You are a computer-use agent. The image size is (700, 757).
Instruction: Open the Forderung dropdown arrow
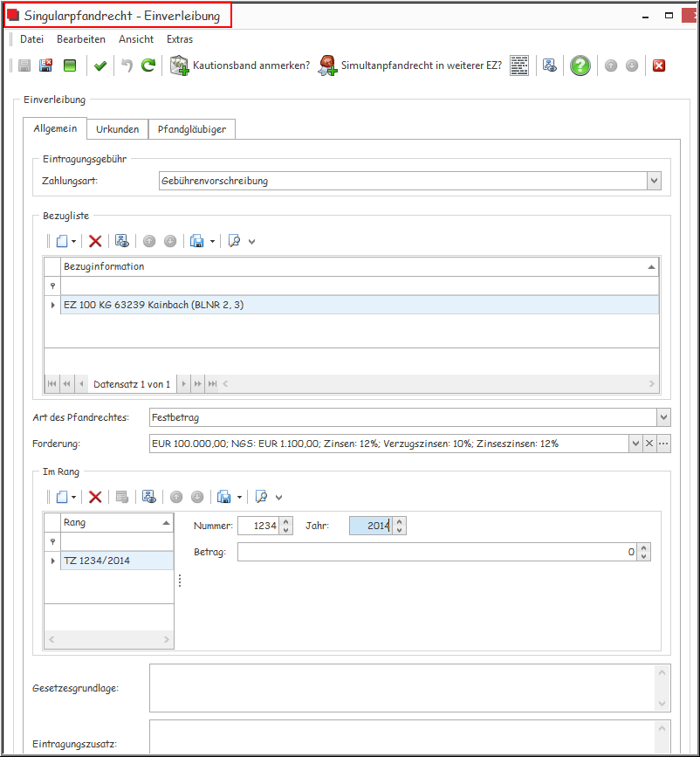[635, 444]
